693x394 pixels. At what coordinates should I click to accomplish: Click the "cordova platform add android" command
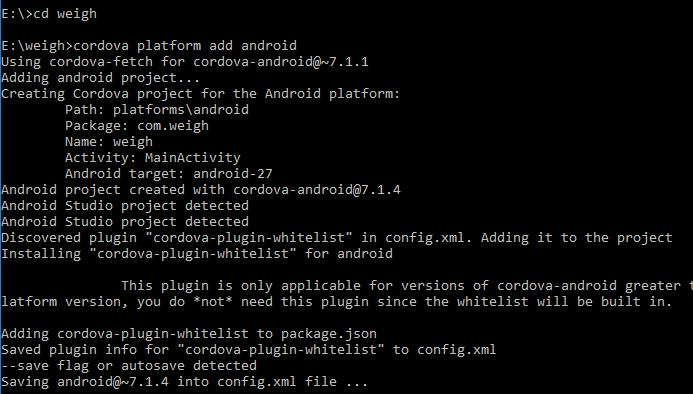pyautogui.click(x=185, y=46)
